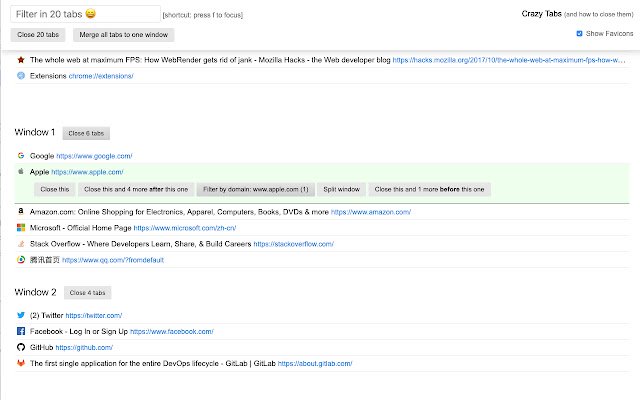Open the https://twitter.com/ link
This screenshot has height=400, width=640.
click(94, 316)
